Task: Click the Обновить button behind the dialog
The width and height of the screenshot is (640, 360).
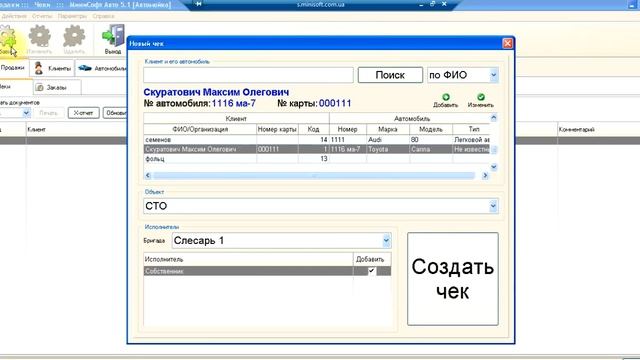Action: pyautogui.click(x=115, y=113)
